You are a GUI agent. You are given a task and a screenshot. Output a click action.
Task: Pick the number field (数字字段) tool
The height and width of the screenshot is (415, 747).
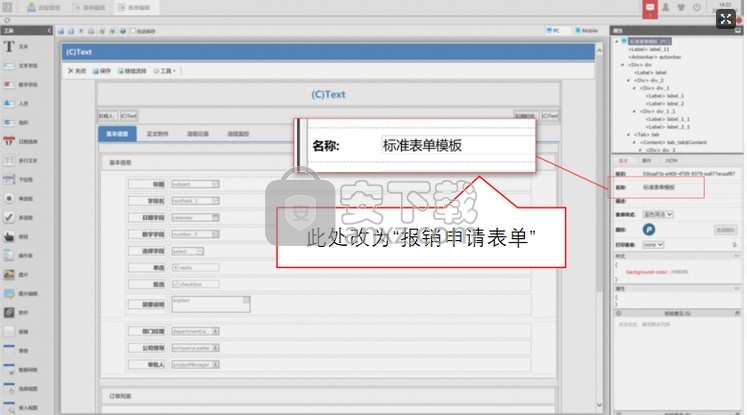(9, 84)
